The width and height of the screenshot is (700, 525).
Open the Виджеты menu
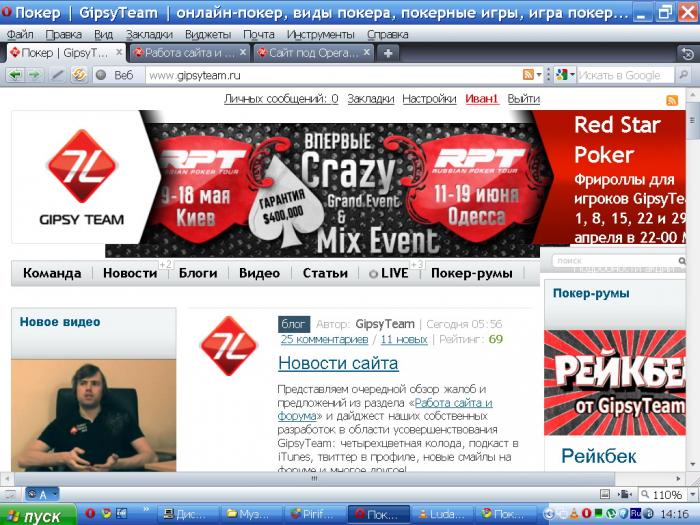(208, 34)
